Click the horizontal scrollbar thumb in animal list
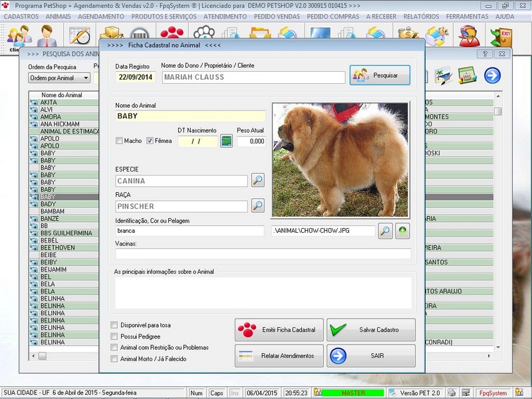The image size is (532, 399). [x=43, y=356]
